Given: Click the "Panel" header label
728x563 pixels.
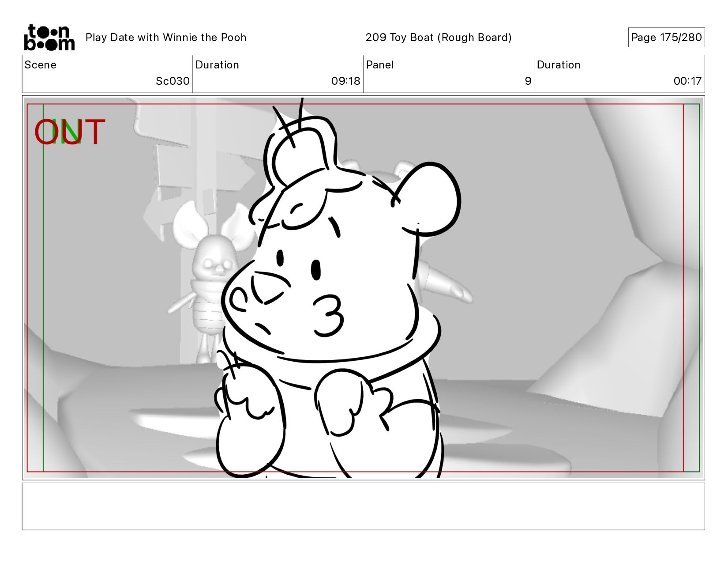Looking at the screenshot, I should 380,65.
